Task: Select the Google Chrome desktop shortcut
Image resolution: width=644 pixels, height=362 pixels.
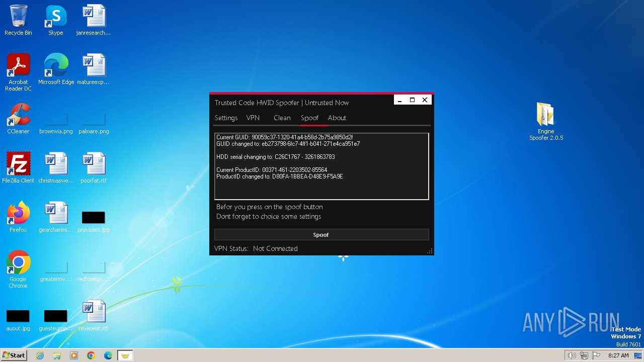Action: (18, 269)
